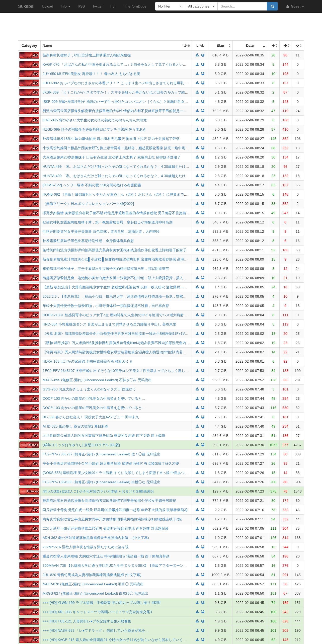Open the HZGD-095 torrent title link
Screen dimensions: 322x644
[x=94, y=129]
